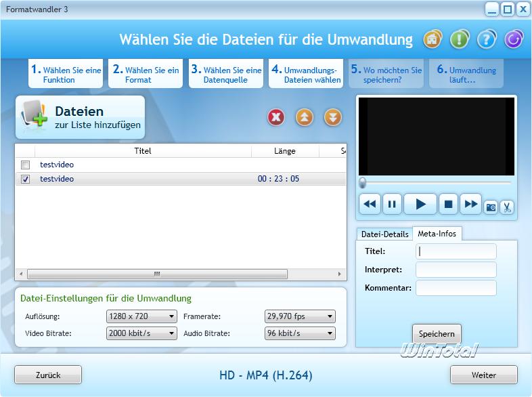The image size is (532, 397).
Task: Go to step 5 Wo möchten Sie speichern
Action: coord(386,74)
